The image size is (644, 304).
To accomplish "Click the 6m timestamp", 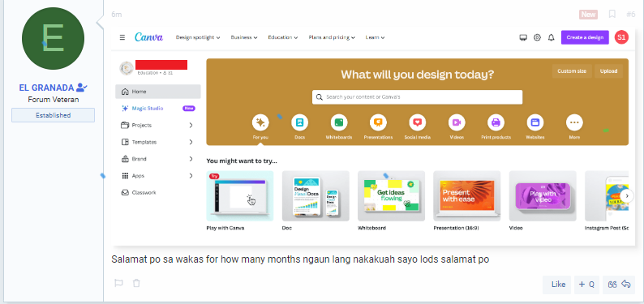I will [117, 15].
